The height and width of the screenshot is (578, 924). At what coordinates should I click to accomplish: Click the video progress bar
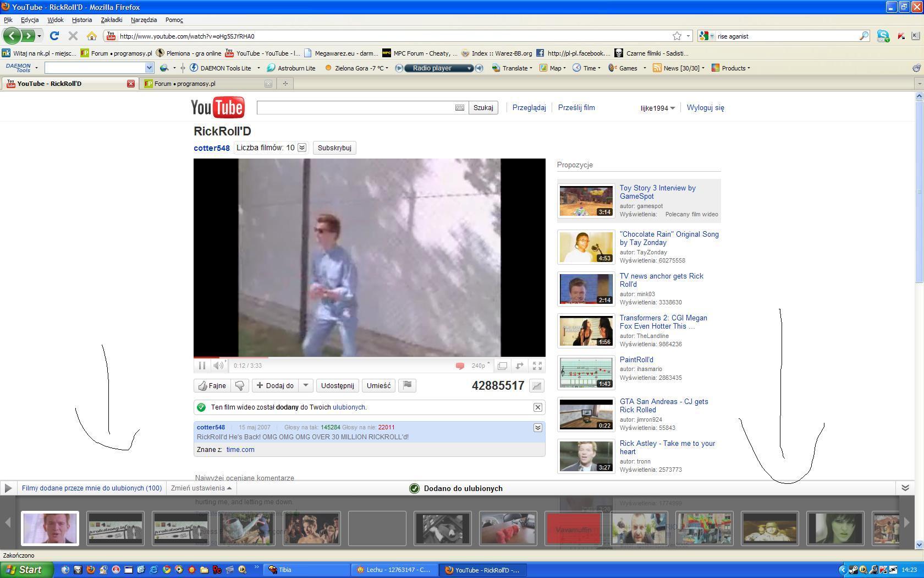click(370, 357)
